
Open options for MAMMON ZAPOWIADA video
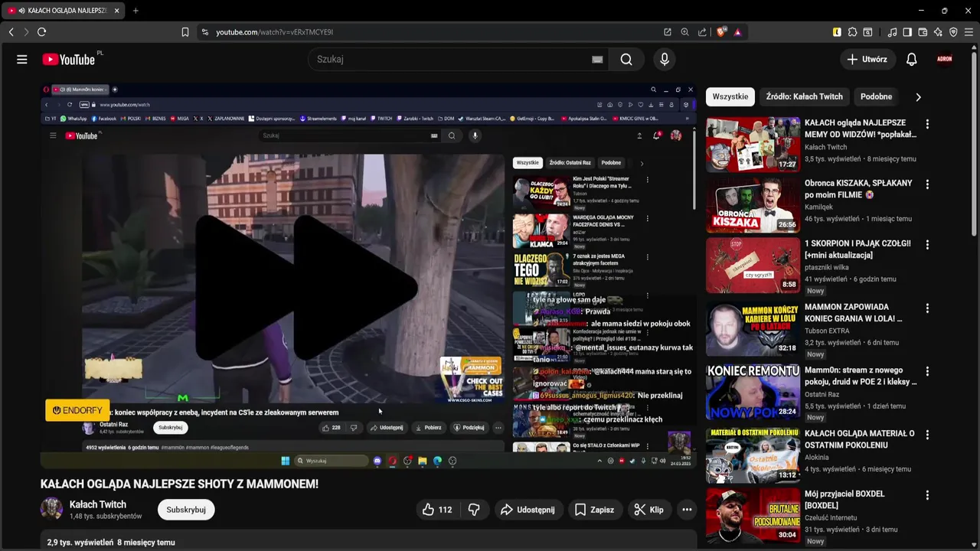click(x=927, y=308)
